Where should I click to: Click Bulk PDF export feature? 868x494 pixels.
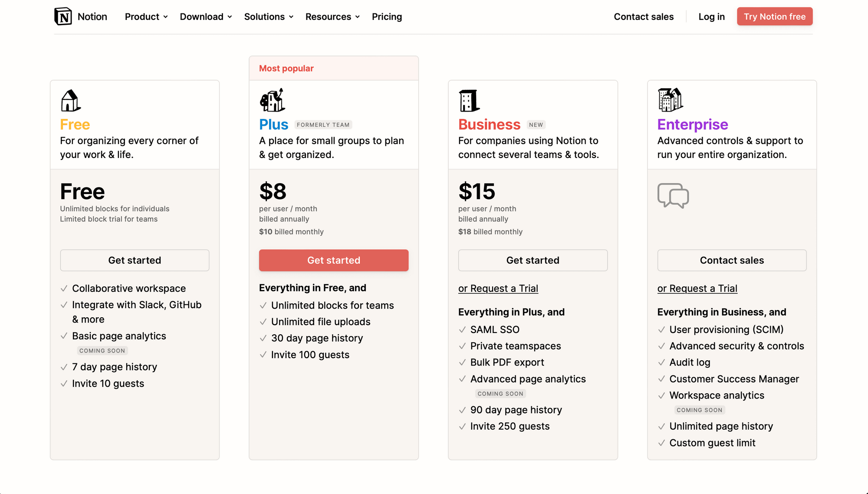[x=507, y=362]
